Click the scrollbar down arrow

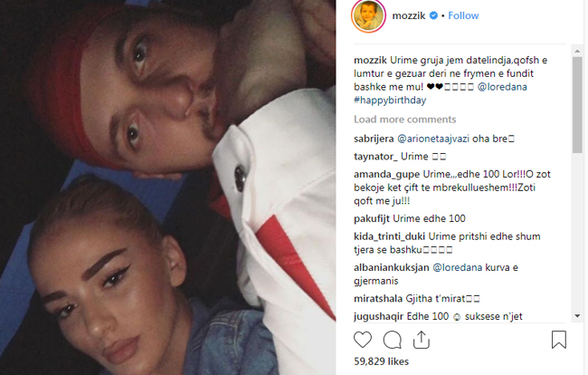tap(577, 316)
